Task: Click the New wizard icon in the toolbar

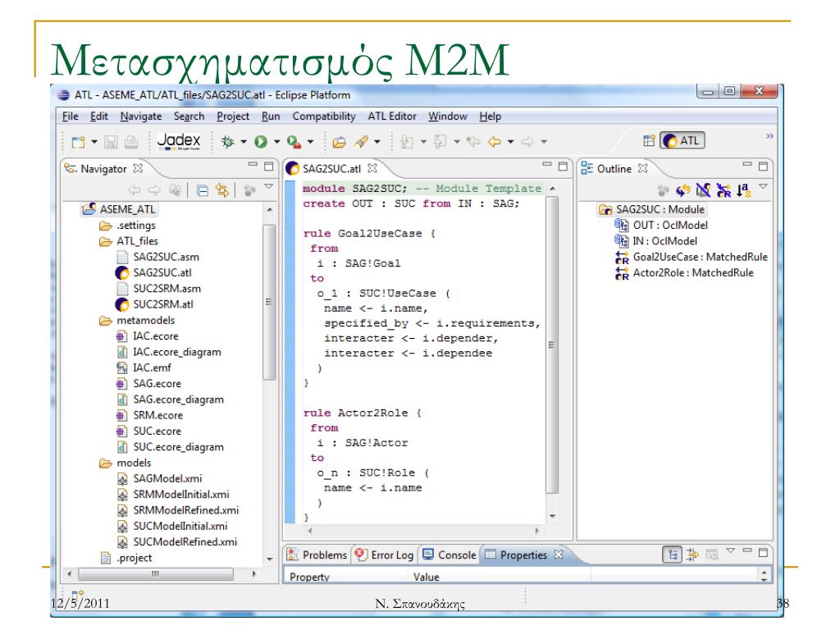Action: point(78,142)
